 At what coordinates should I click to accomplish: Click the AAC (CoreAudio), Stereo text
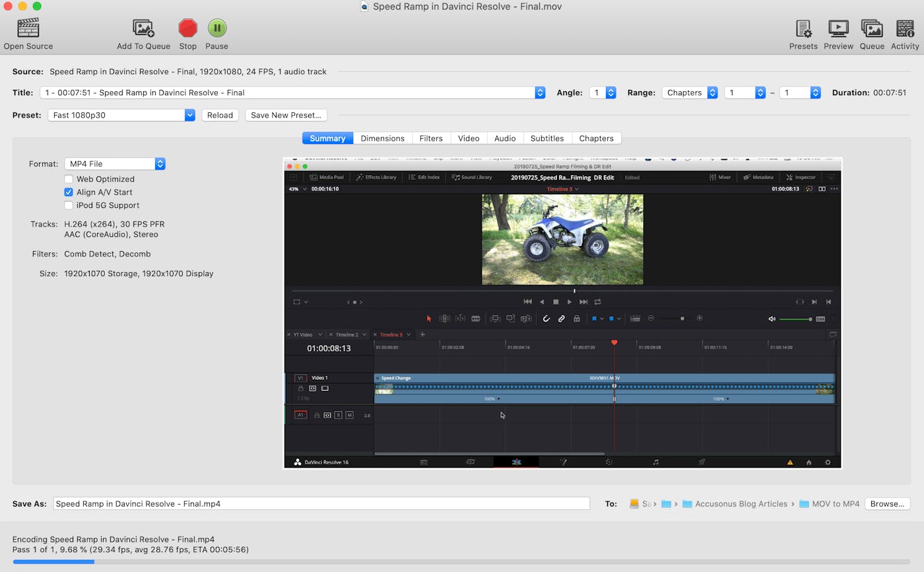click(111, 234)
